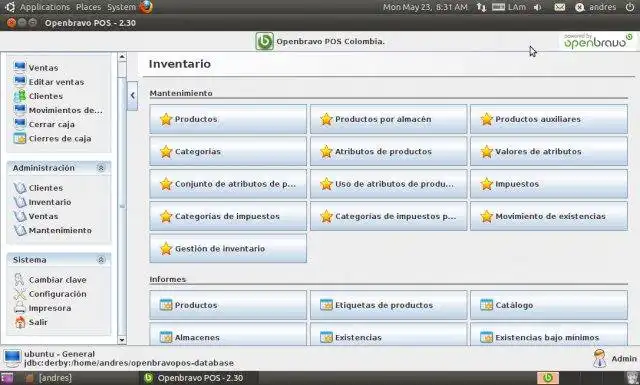
Task: Open Editar ventas in the sidebar
Action: [49, 82]
